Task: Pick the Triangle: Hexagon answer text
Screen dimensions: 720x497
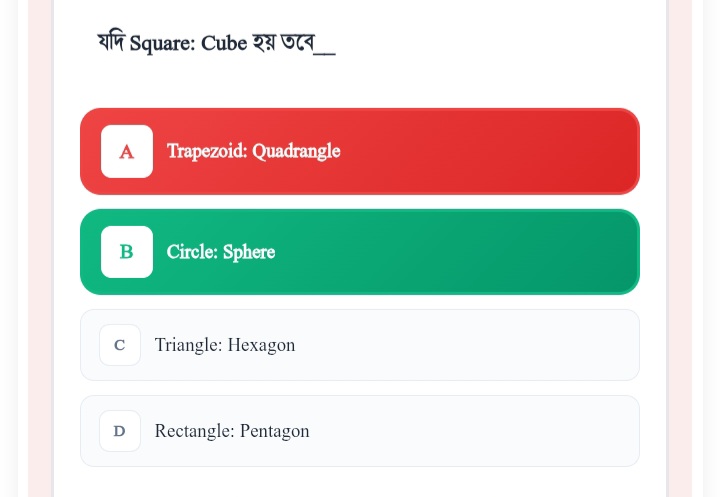Action: click(x=225, y=345)
